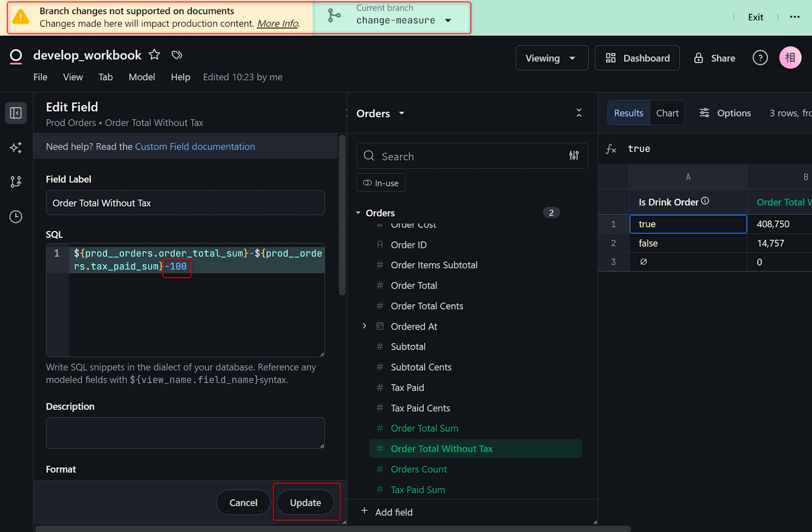
Task: Select the Order Total Sum measure
Action: pyautogui.click(x=424, y=428)
